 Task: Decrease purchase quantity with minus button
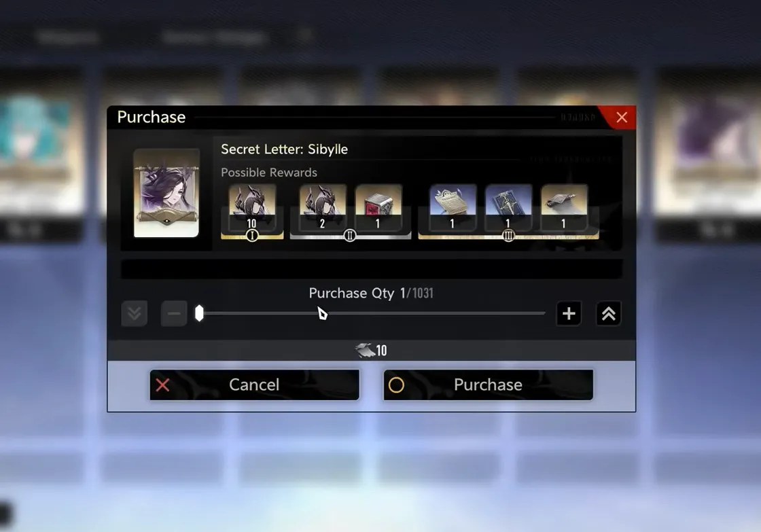(x=174, y=314)
